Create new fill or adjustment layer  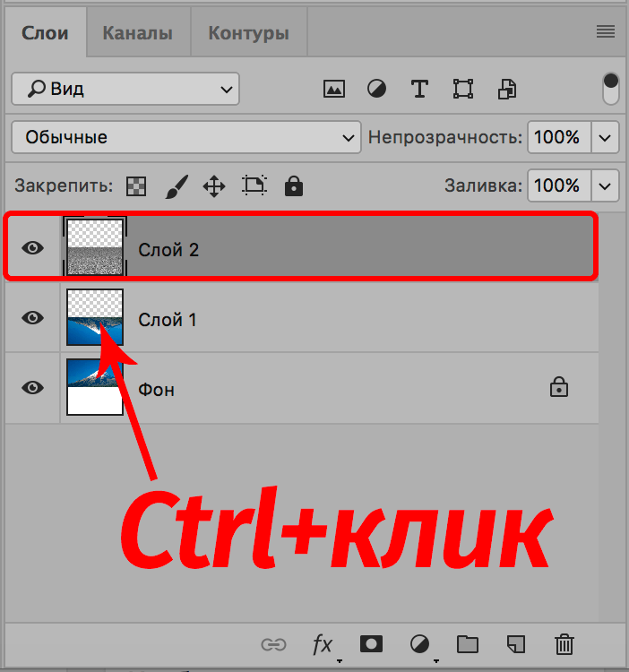pyautogui.click(x=419, y=644)
